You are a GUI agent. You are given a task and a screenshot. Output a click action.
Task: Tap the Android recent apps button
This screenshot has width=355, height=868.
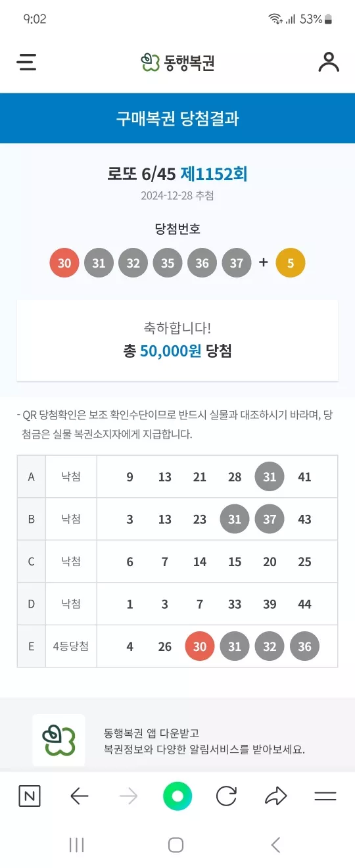pyautogui.click(x=77, y=845)
